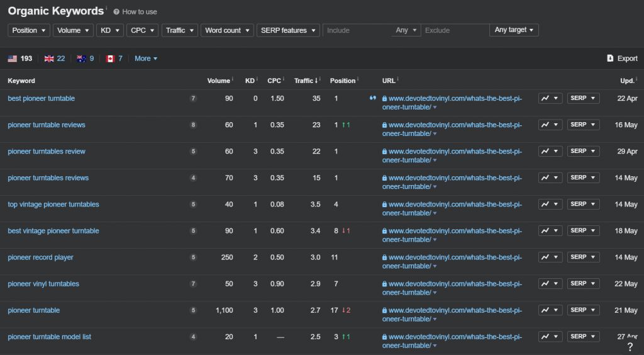The image size is (644, 355).
Task: Click the Export icon button
Action: (610, 59)
